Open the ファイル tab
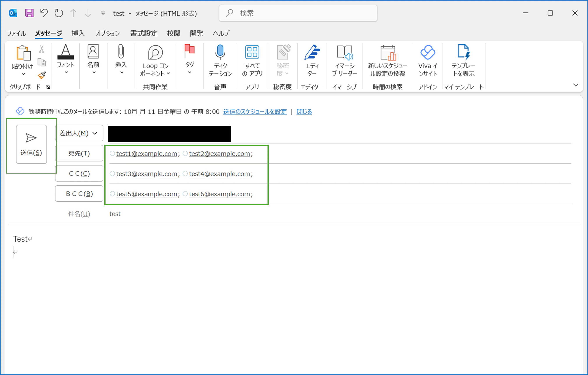The height and width of the screenshot is (375, 588). pos(16,33)
